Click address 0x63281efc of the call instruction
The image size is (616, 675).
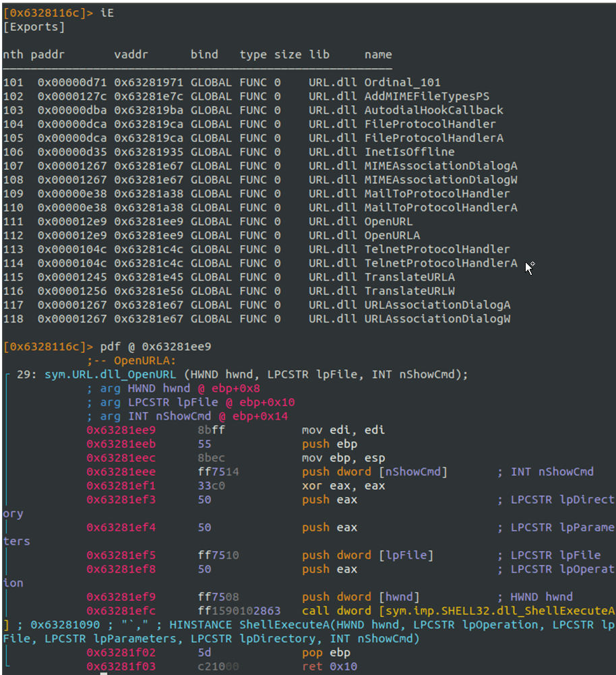click(121, 611)
